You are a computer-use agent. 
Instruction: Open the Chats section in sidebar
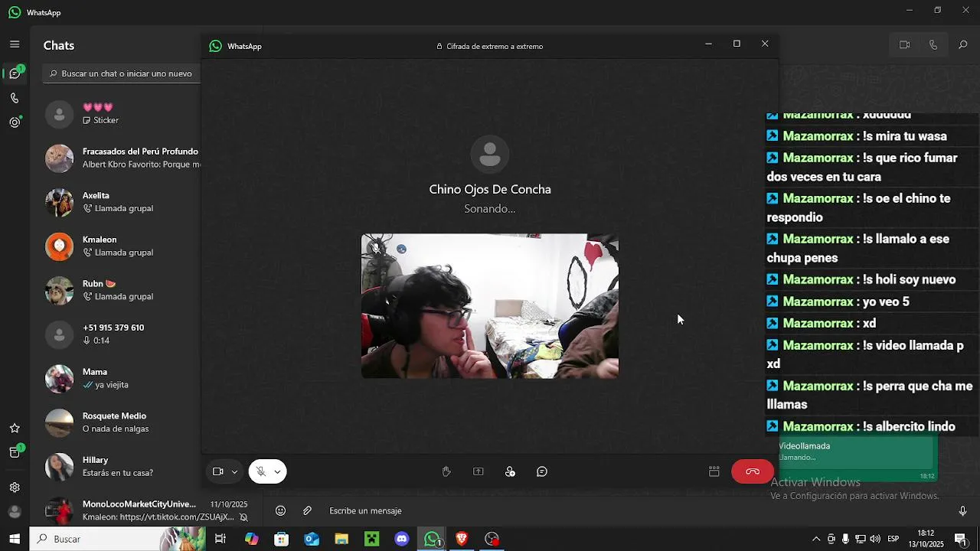click(15, 73)
